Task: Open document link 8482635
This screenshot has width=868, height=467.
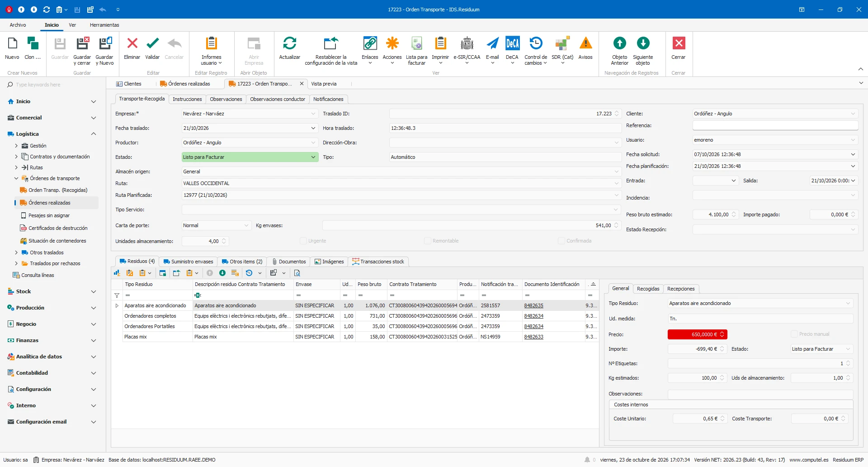Action: click(534, 305)
